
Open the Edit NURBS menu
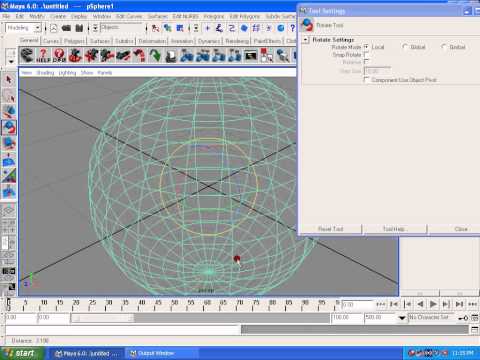click(x=185, y=16)
